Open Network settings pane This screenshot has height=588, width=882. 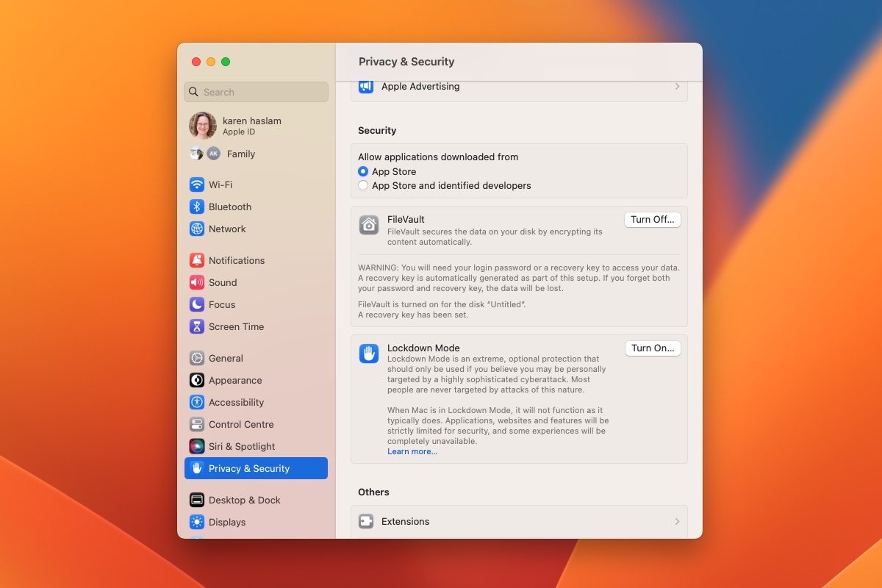pyautogui.click(x=256, y=229)
